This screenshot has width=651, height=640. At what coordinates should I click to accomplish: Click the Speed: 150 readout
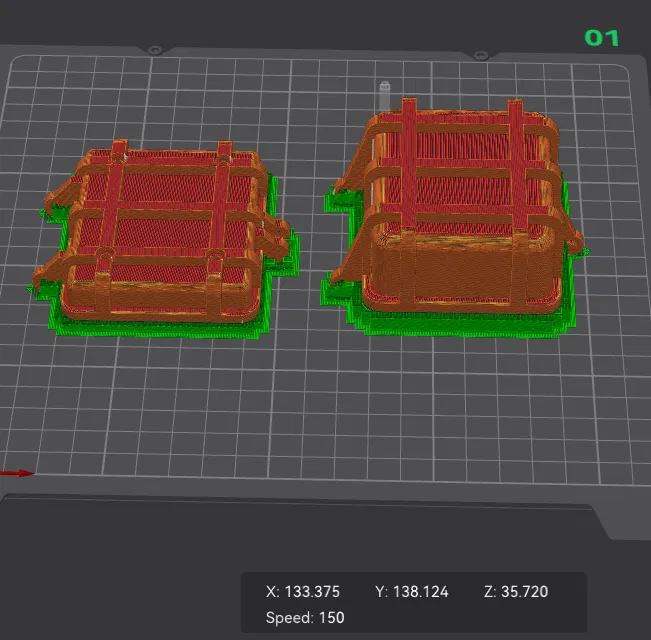[x=305, y=618]
